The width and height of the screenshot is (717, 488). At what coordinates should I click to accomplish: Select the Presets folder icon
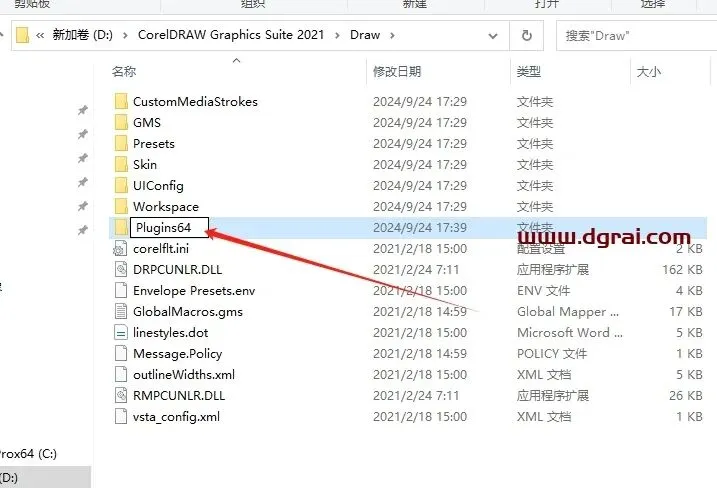point(121,144)
